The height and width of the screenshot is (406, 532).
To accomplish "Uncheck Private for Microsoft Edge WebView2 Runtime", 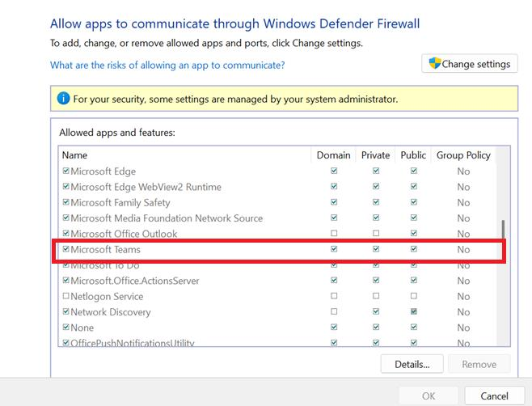I will (376, 186).
